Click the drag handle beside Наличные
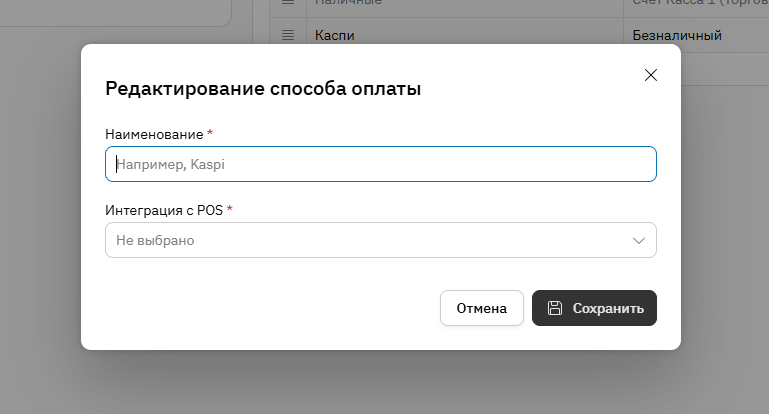The width and height of the screenshot is (769, 414). pos(288,3)
